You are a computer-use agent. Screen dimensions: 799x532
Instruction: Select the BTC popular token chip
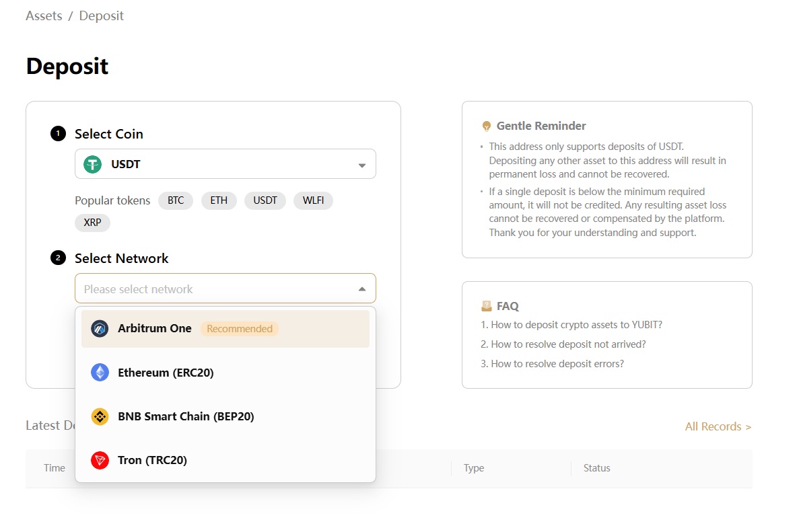click(176, 200)
